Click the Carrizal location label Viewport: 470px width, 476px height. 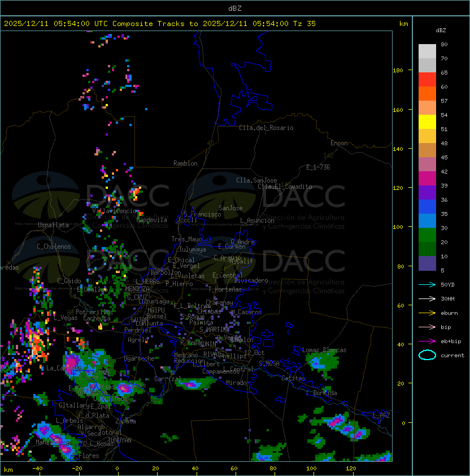tap(167, 379)
